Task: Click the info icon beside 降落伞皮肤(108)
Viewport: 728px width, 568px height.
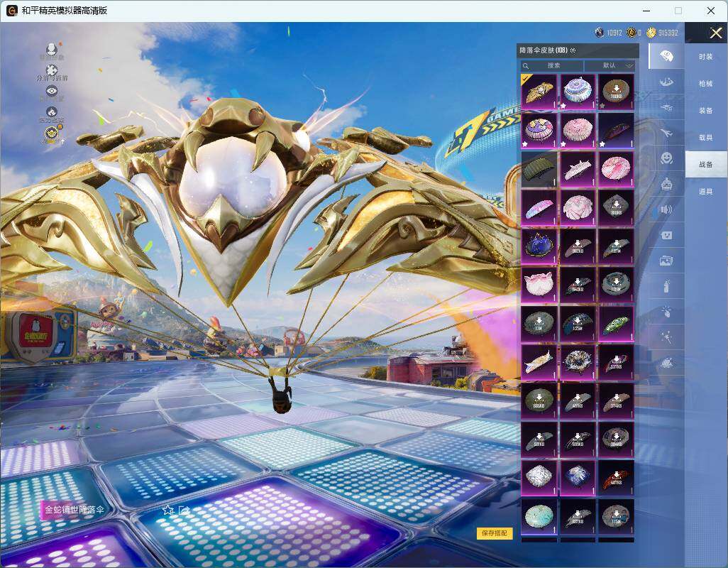Action: (x=573, y=50)
